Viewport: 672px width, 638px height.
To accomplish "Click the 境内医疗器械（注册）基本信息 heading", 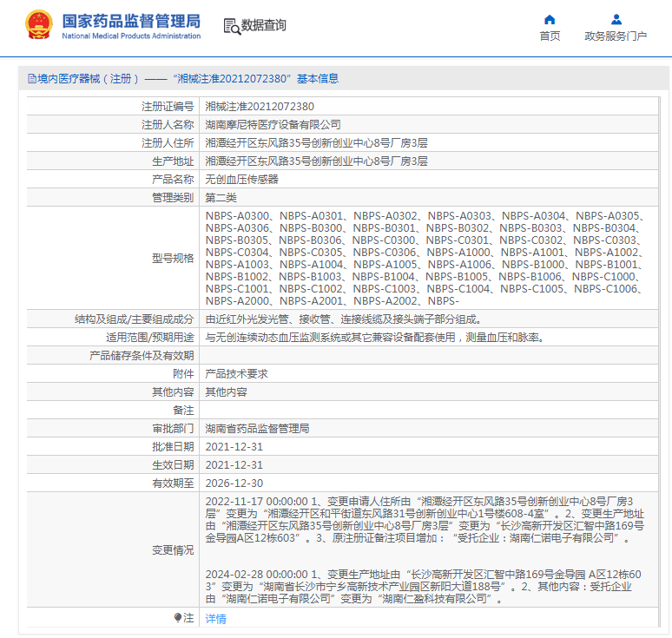I will [188, 79].
